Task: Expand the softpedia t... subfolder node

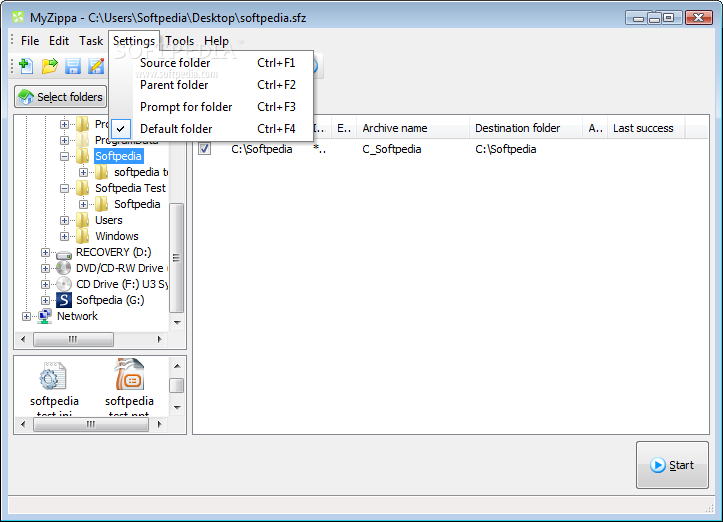Action: point(83,172)
